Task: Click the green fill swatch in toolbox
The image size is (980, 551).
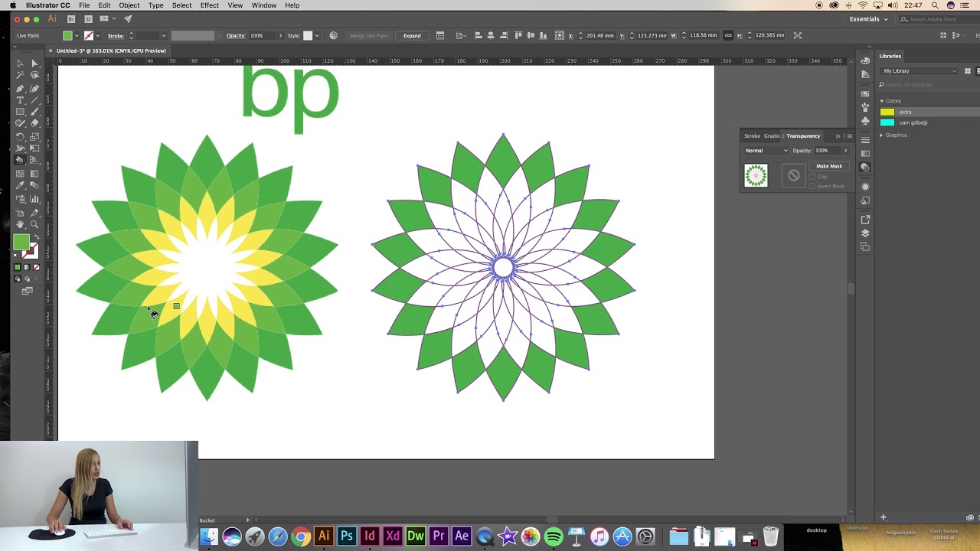Action: click(x=21, y=241)
